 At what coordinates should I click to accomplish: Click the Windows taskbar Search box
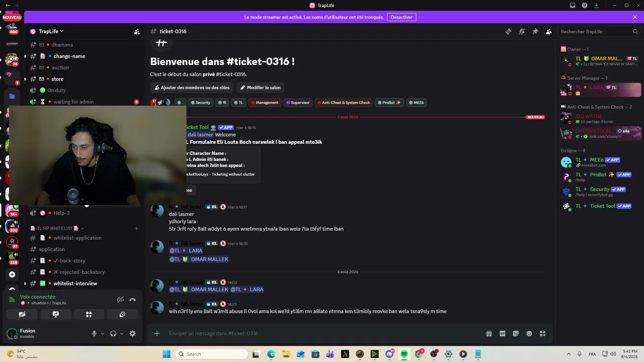click(x=211, y=354)
